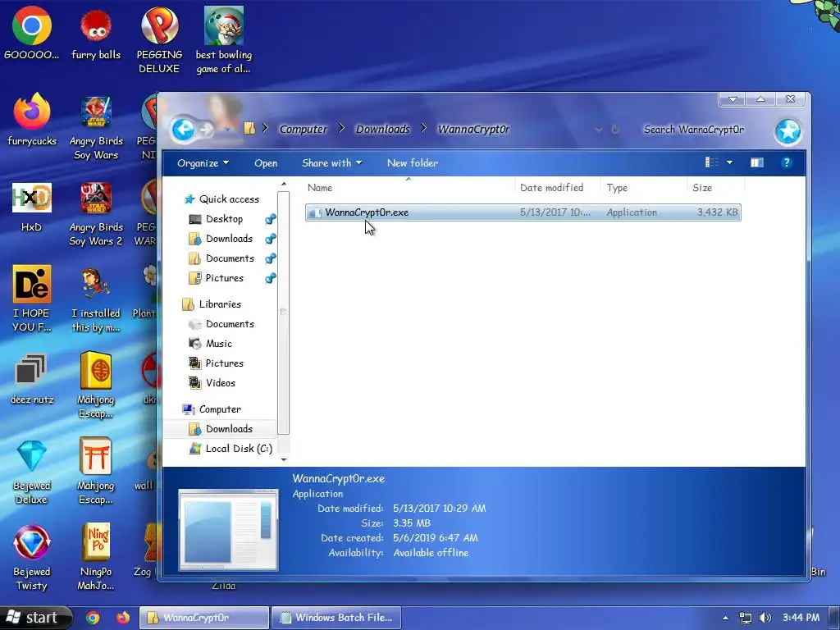This screenshot has width=840, height=630.
Task: Click the Forward arrow in Explorer
Action: (x=206, y=129)
